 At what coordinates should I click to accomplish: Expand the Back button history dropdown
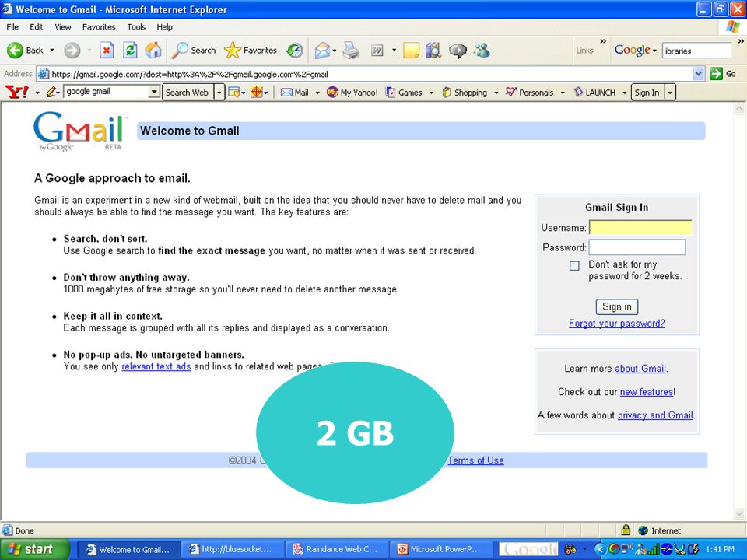(52, 50)
